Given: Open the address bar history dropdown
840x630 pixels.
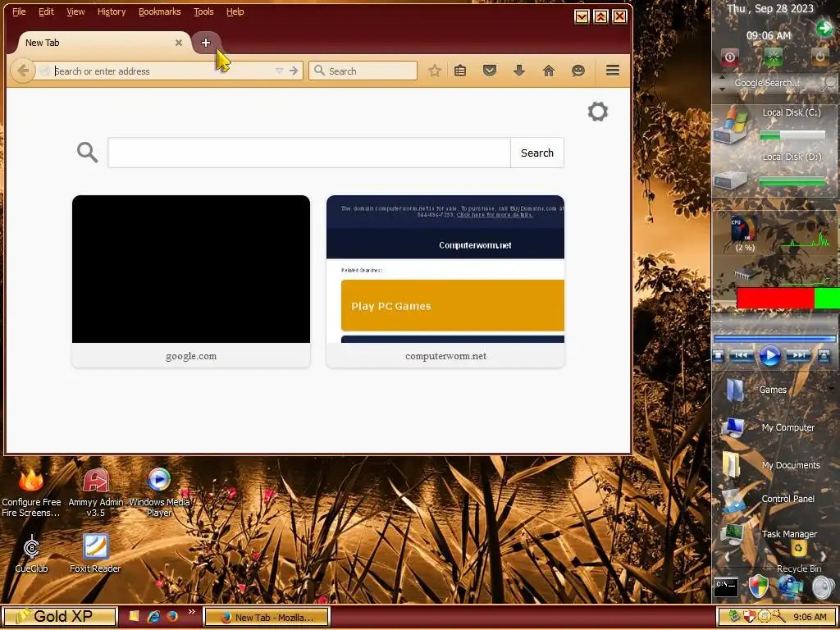Looking at the screenshot, I should click(279, 71).
